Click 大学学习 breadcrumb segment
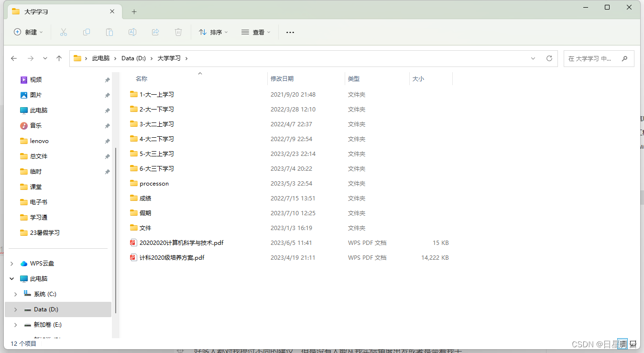 [x=169, y=58]
